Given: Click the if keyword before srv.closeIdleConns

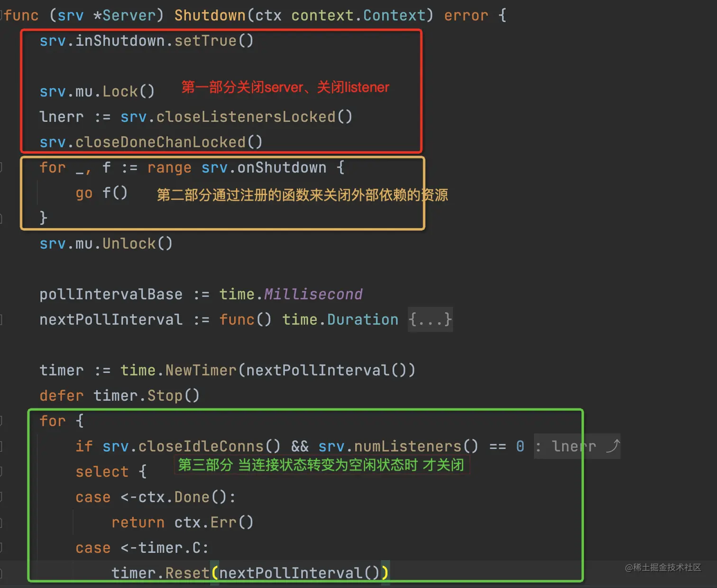Looking at the screenshot, I should (84, 446).
